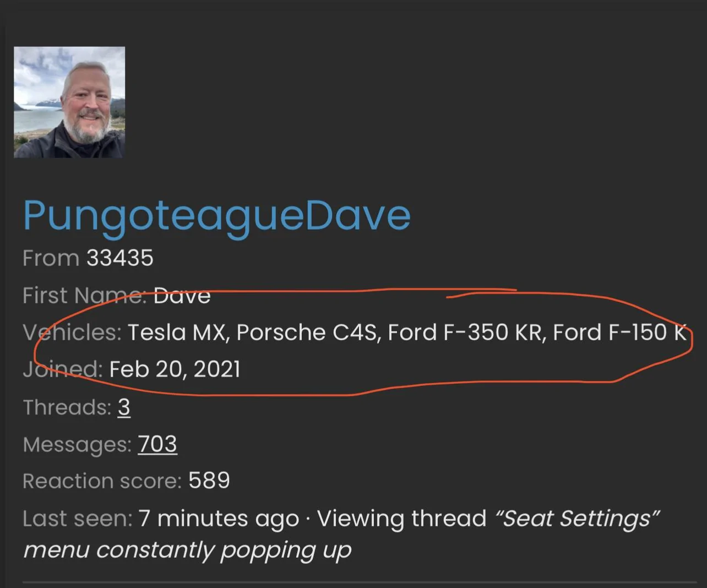The width and height of the screenshot is (707, 588).
Task: Click the "Reaction score:" label
Action: tap(102, 481)
